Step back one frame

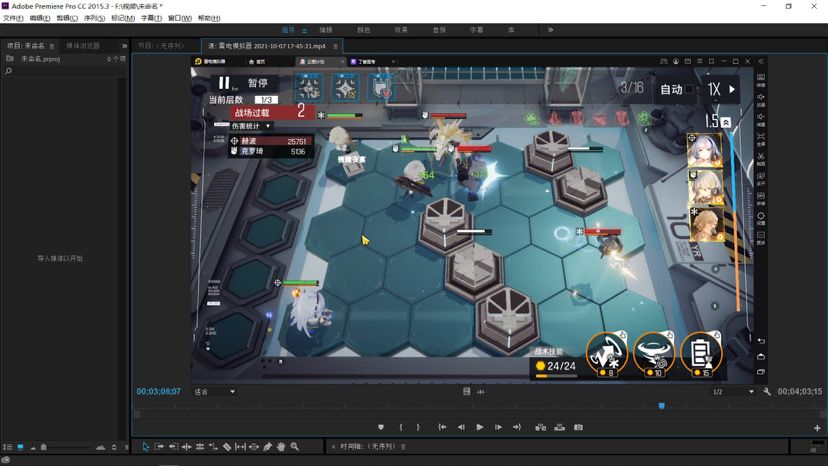461,427
